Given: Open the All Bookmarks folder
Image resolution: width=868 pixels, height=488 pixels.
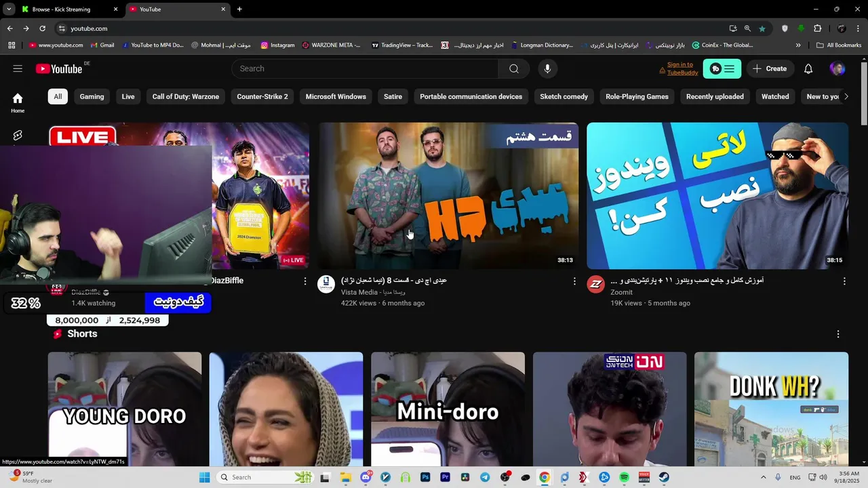Looking at the screenshot, I should click(x=839, y=45).
